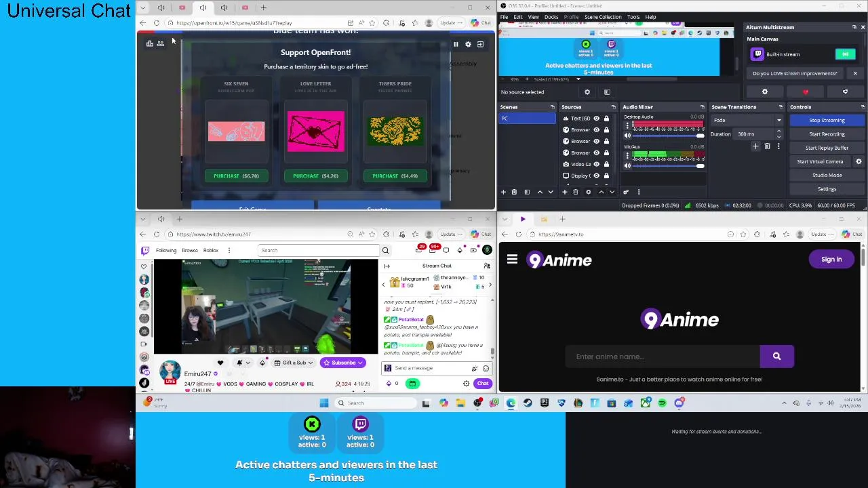Image resolution: width=868 pixels, height=488 pixels.
Task: Add a new source in OBS
Action: (565, 192)
